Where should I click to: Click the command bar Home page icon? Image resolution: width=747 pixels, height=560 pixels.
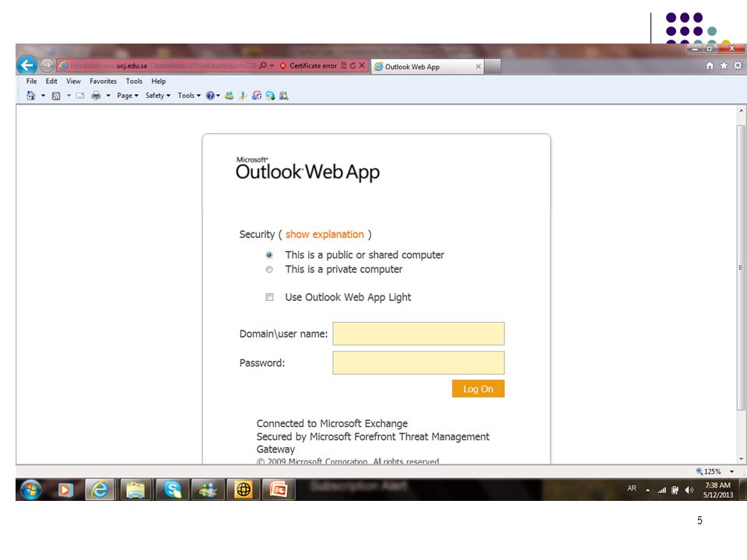pyautogui.click(x=31, y=96)
